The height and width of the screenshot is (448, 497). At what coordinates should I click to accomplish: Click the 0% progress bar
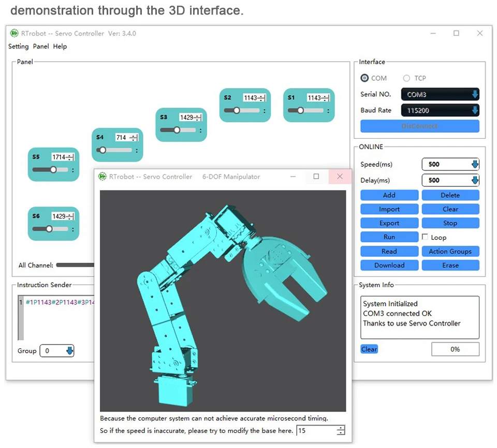click(455, 349)
